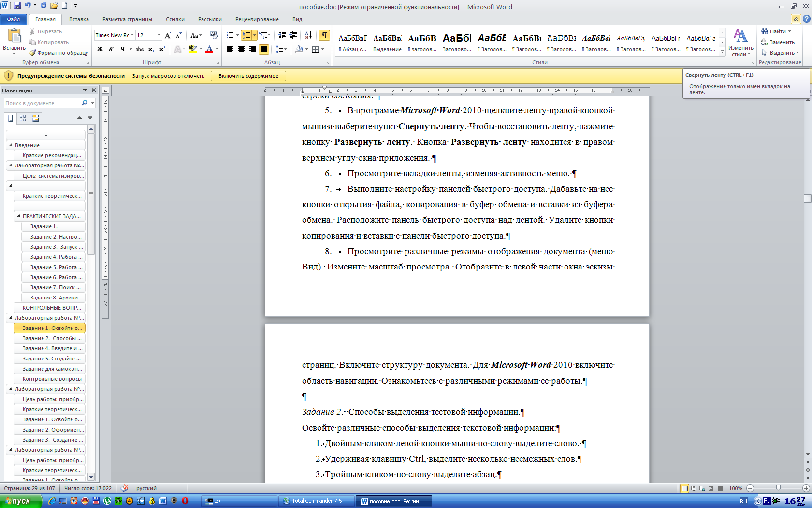Toggle show paragraph marks
The width and height of the screenshot is (812, 508).
click(x=325, y=35)
